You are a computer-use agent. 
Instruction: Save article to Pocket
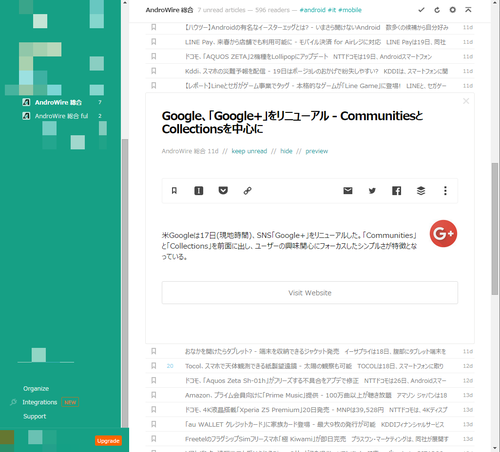tap(223, 190)
